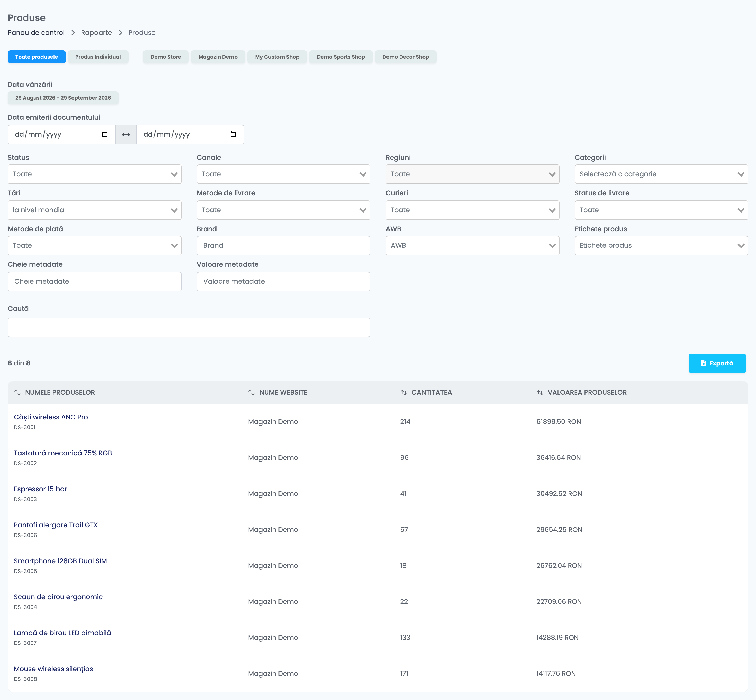Screen dimensions: 756x700
Task: Click value 14117.76 RON
Action: 556,674
